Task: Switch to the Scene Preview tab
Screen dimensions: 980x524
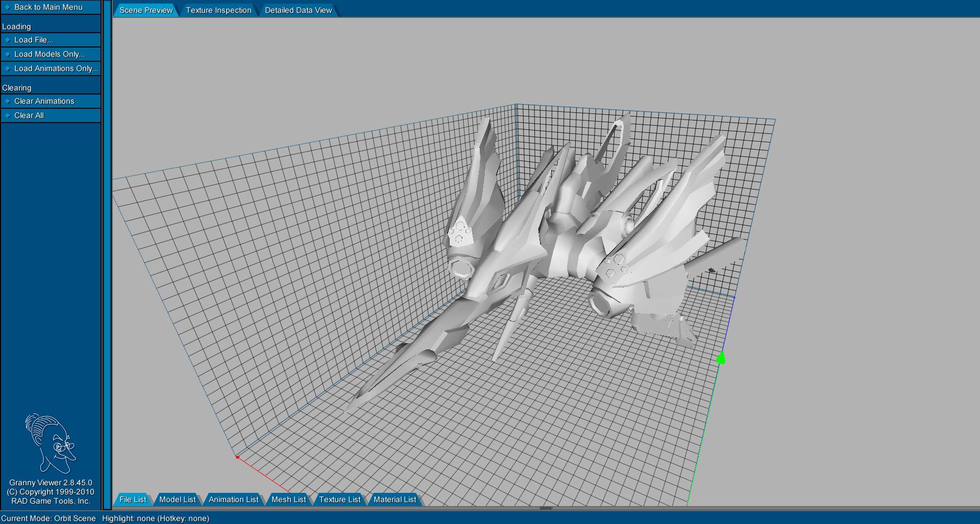Action: tap(146, 10)
